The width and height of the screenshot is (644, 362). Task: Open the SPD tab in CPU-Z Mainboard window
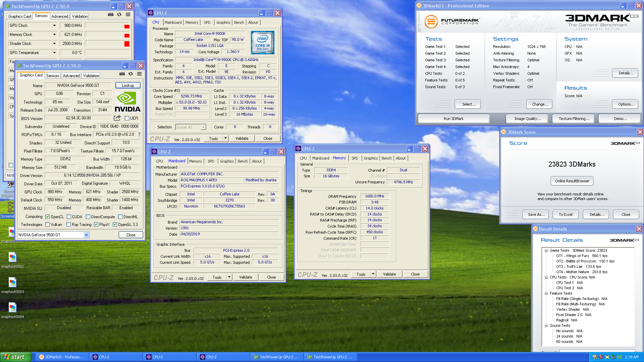pyautogui.click(x=211, y=161)
